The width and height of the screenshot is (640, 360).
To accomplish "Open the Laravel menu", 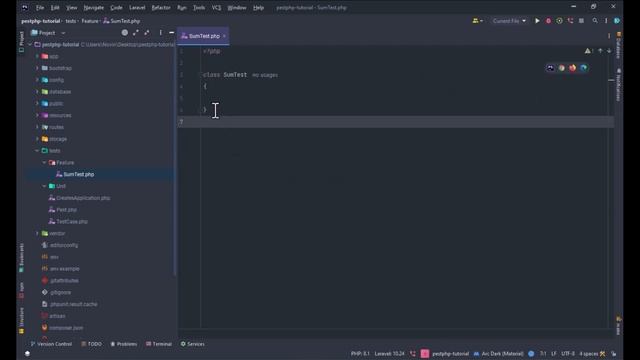I will [137, 7].
